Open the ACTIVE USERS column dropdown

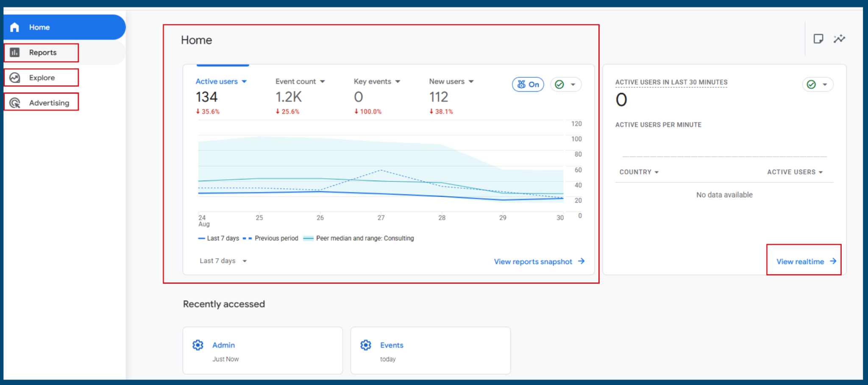795,172
